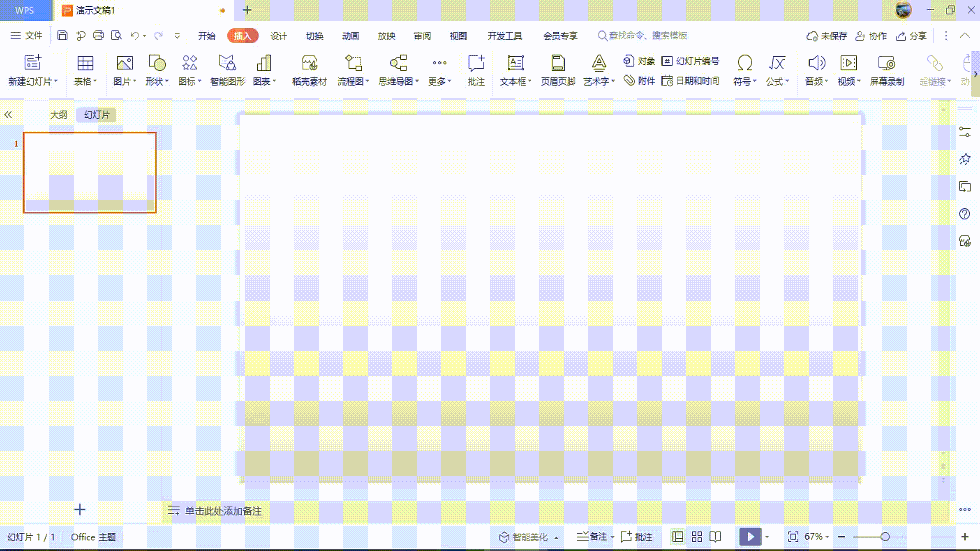Viewport: 980px width, 551px height.
Task: Collapse the slide panel chevrons
Action: [8, 115]
